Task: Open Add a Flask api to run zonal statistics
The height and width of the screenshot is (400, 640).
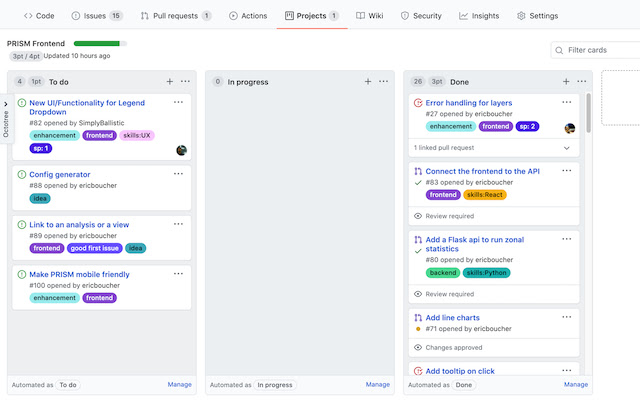Action: tap(475, 244)
